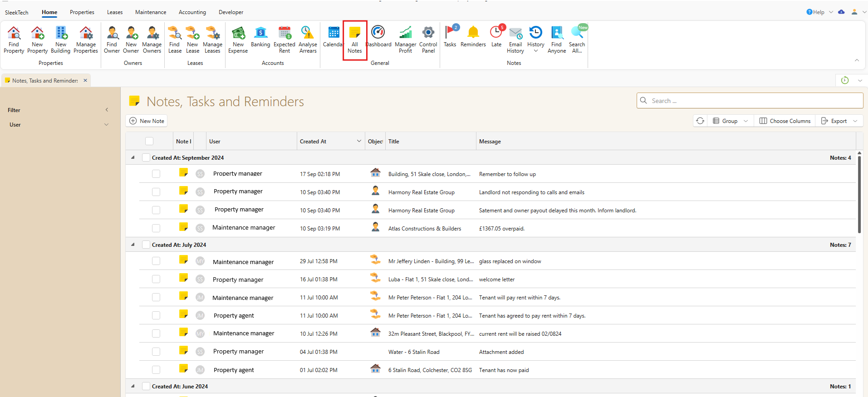Collapse the July 2024 group
The height and width of the screenshot is (397, 868).
133,245
